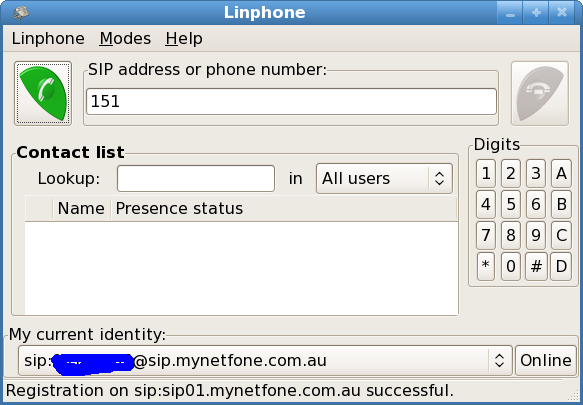
Task: Hang up using the grey phone icon
Action: coord(540,93)
